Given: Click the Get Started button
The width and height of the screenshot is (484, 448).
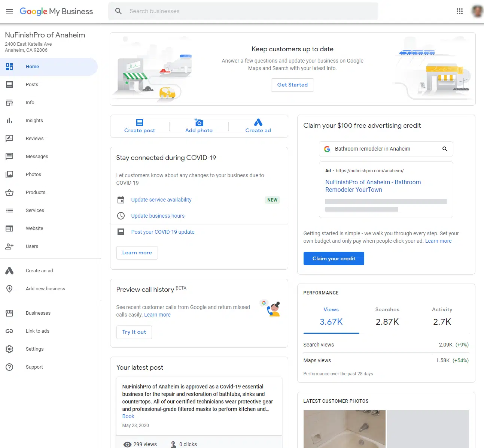Looking at the screenshot, I should tap(292, 85).
